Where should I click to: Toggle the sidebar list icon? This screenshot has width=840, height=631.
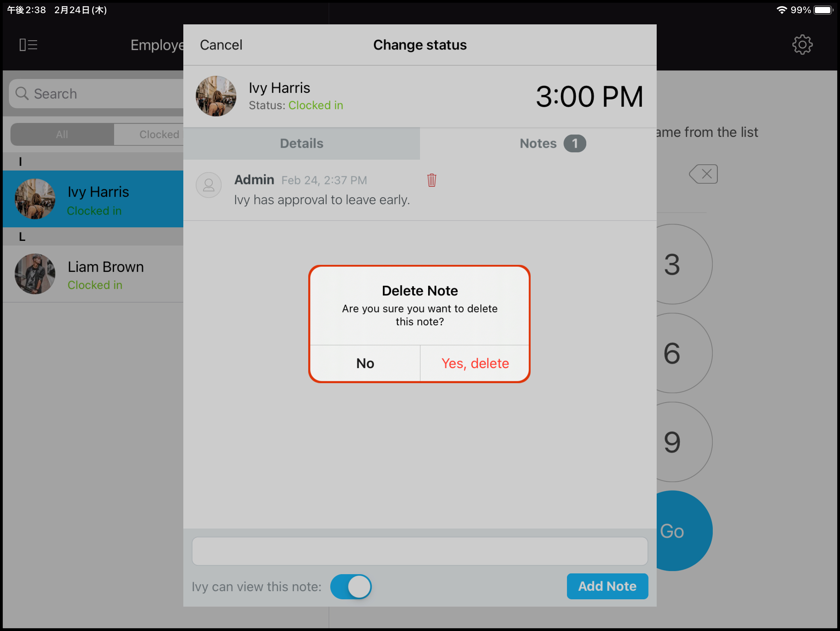pyautogui.click(x=28, y=45)
